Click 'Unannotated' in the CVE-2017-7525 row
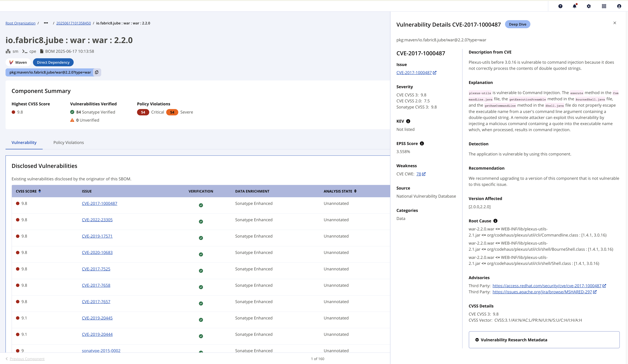This screenshot has width=628, height=364. click(x=336, y=269)
